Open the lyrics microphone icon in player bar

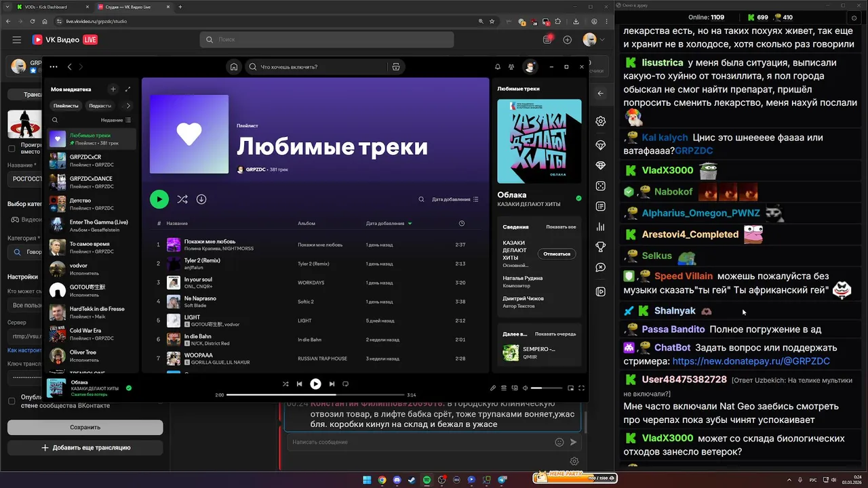click(x=493, y=388)
